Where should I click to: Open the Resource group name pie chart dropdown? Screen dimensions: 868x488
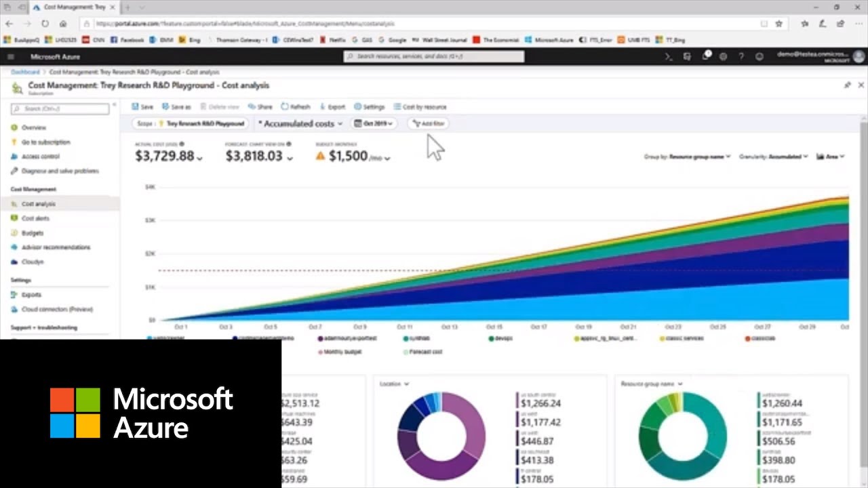point(652,384)
